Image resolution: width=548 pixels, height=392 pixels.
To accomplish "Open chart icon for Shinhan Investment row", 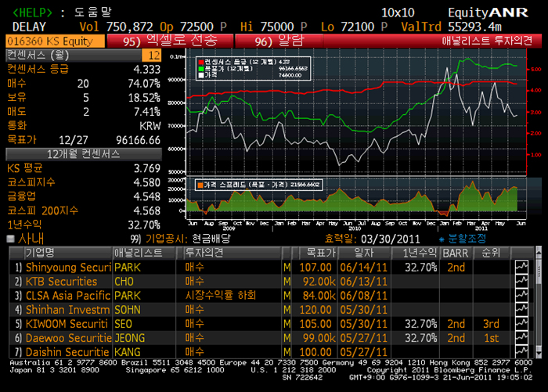I will 521,310.
